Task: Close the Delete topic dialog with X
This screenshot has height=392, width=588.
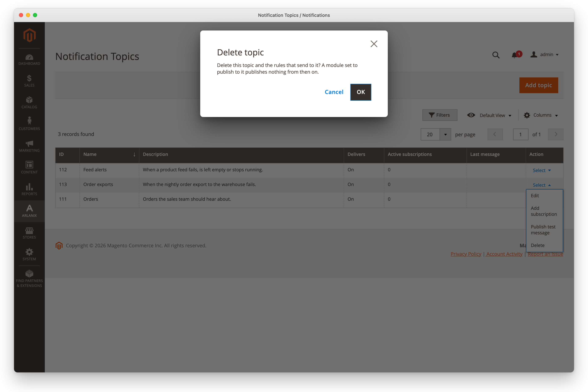Action: tap(374, 44)
